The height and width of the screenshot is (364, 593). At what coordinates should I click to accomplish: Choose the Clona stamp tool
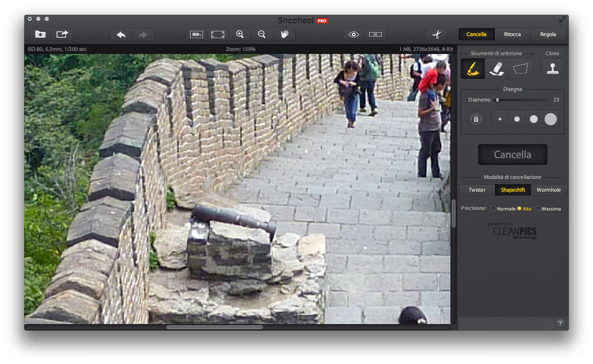point(553,68)
